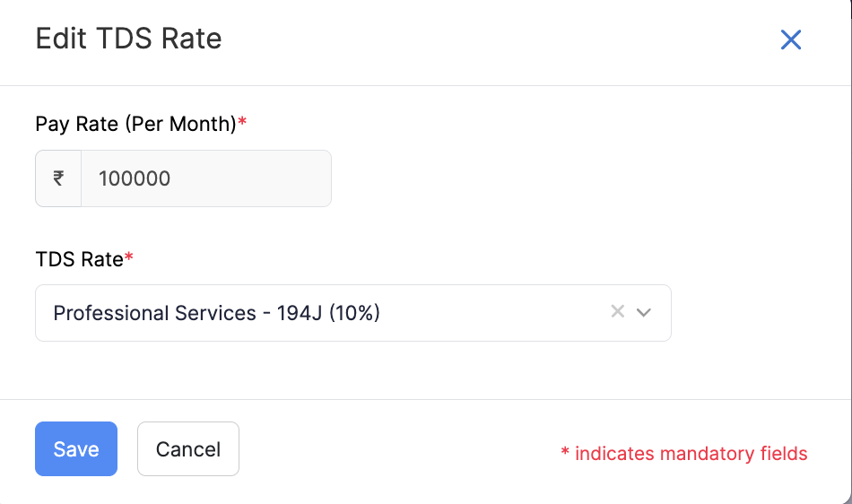This screenshot has height=504, width=852.
Task: Click the indicates mandatory fields note
Action: coord(691,454)
